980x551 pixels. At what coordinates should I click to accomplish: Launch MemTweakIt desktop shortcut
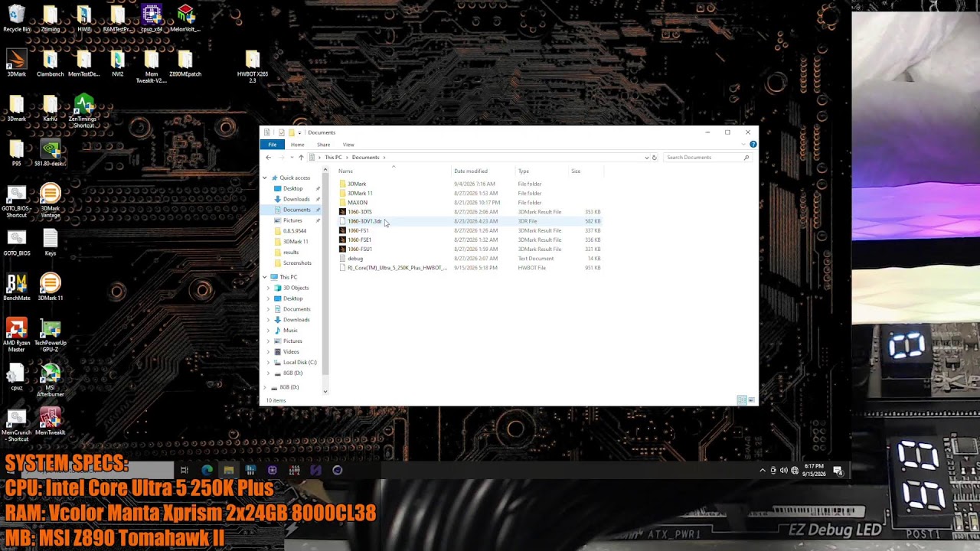50,422
